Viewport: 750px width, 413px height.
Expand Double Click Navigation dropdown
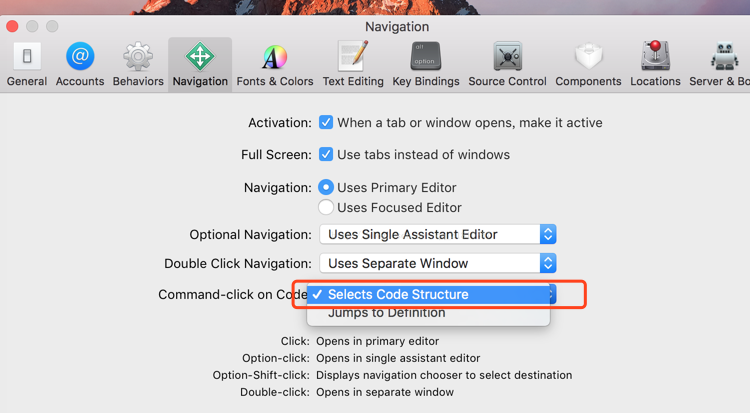(x=437, y=263)
